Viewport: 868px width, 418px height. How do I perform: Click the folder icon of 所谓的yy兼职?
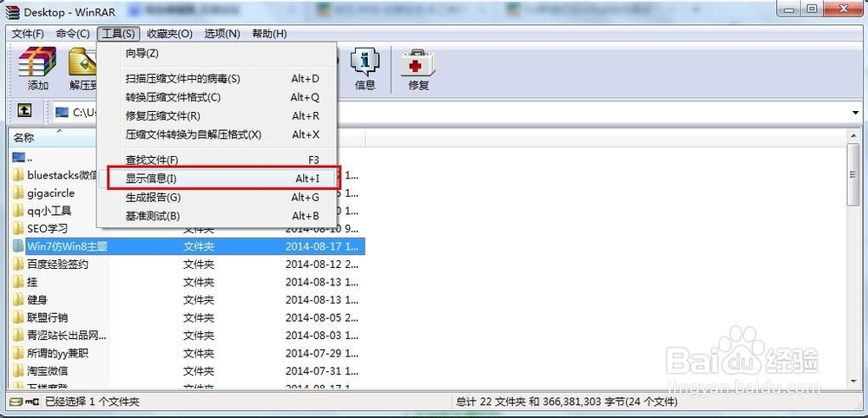tap(19, 353)
